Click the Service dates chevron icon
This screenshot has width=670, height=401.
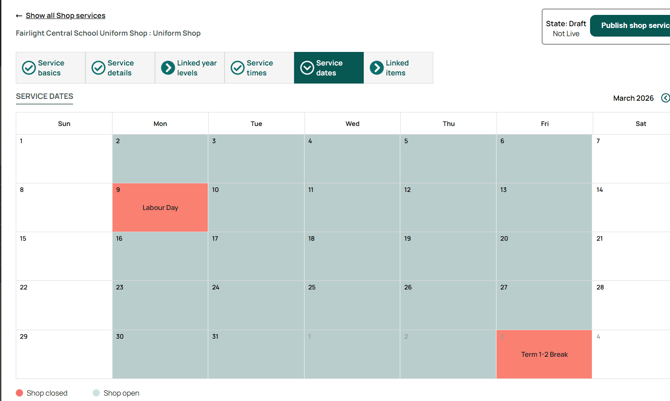(307, 68)
